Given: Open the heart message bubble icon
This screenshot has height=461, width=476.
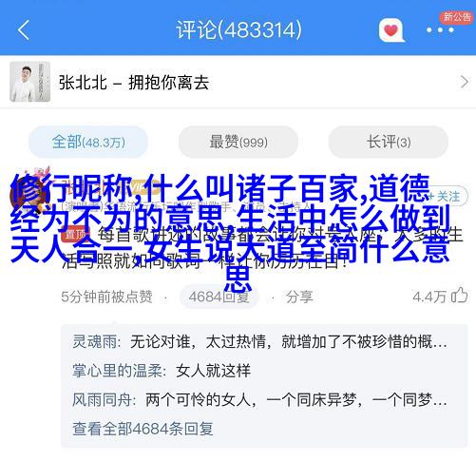Looking at the screenshot, I should tap(391, 30).
